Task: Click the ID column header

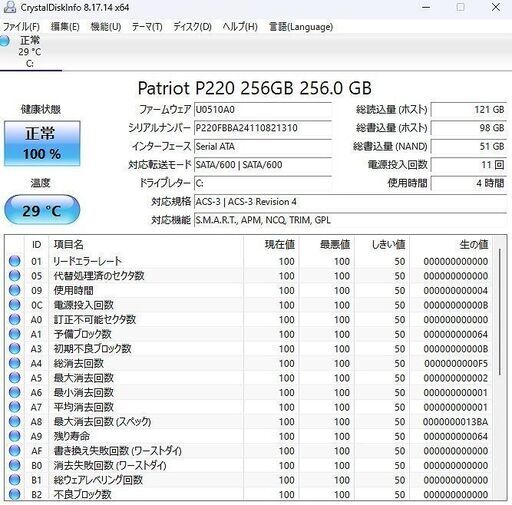Action: [x=37, y=245]
